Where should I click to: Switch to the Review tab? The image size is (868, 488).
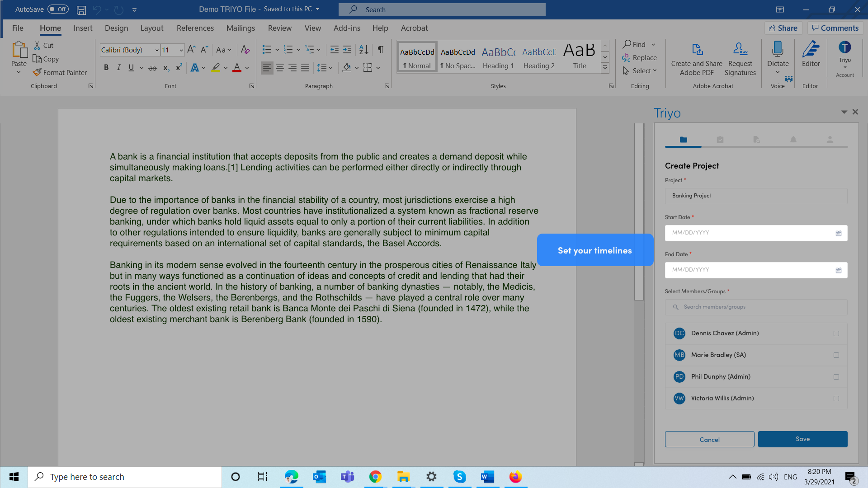[280, 28]
